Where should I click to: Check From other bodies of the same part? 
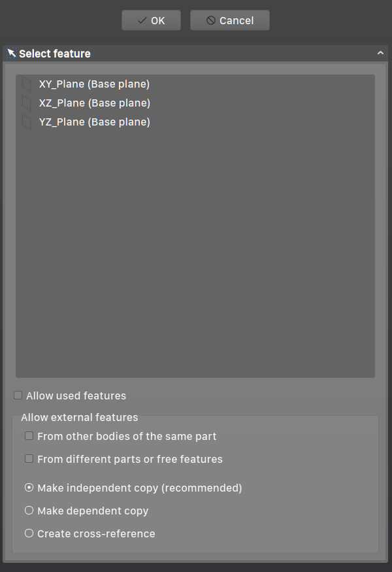pyautogui.click(x=29, y=435)
